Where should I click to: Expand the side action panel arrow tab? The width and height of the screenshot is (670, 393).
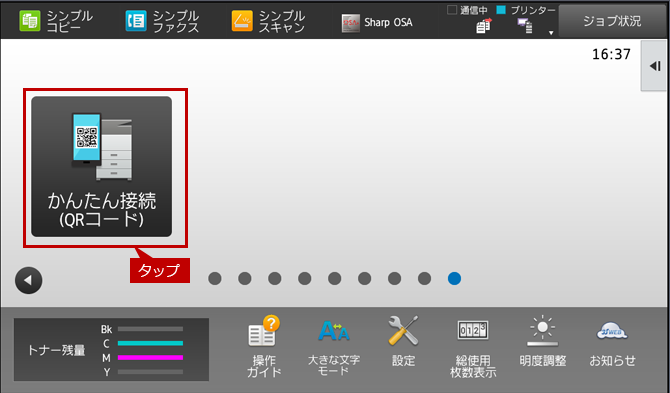pyautogui.click(x=655, y=66)
